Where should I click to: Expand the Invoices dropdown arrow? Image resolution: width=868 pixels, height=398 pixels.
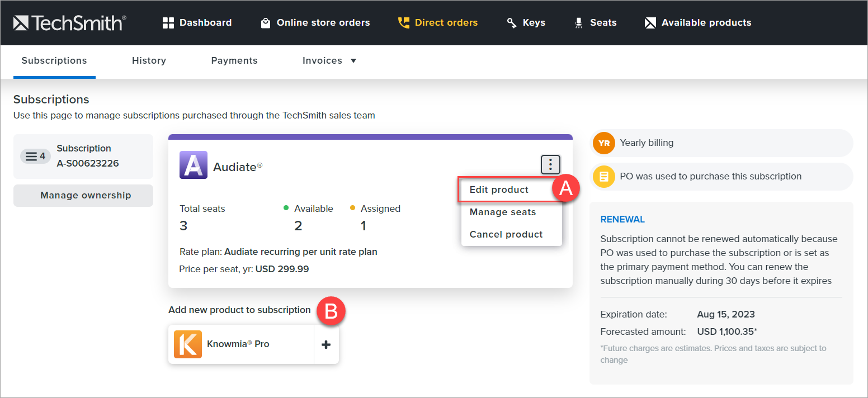click(354, 60)
